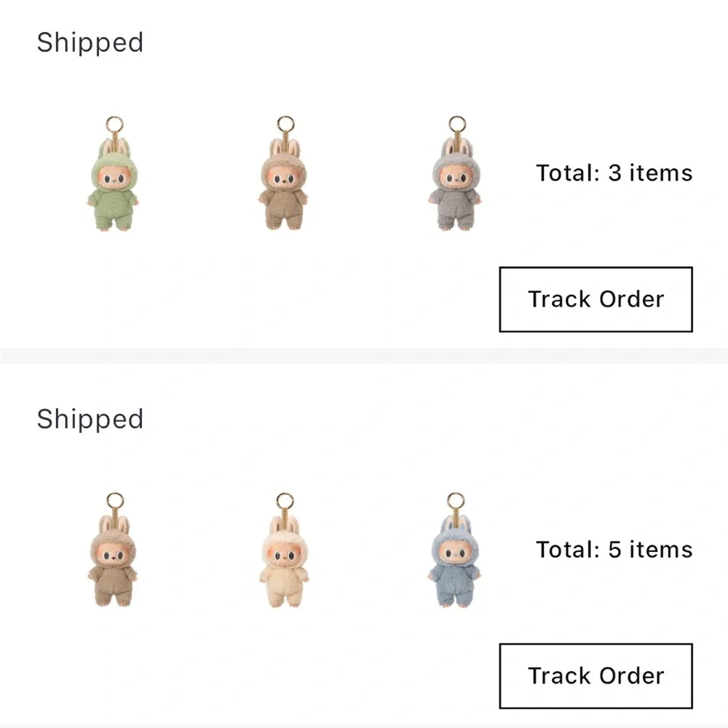Click the keyring atop the blue bunny
This screenshot has width=728, height=728.
[x=455, y=500]
